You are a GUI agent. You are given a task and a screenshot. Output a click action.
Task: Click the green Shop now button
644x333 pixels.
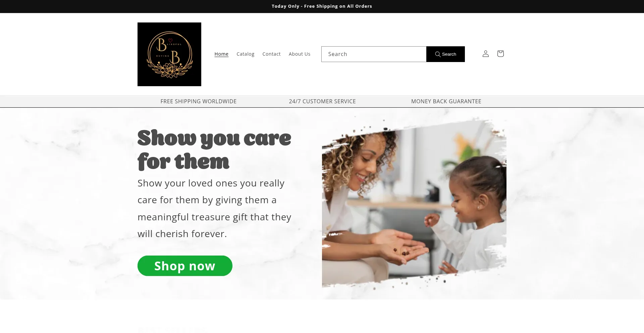click(185, 266)
